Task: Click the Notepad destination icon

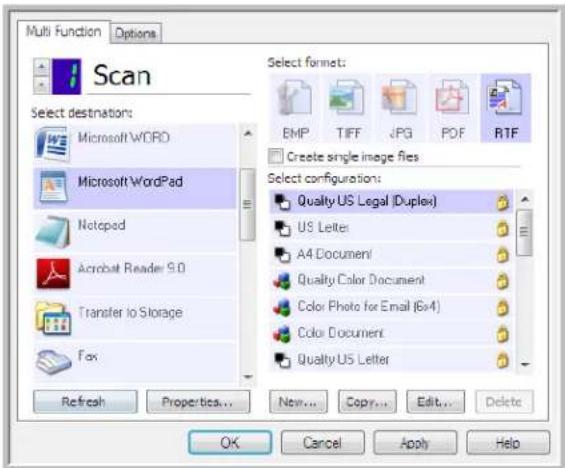Action: pos(53,232)
